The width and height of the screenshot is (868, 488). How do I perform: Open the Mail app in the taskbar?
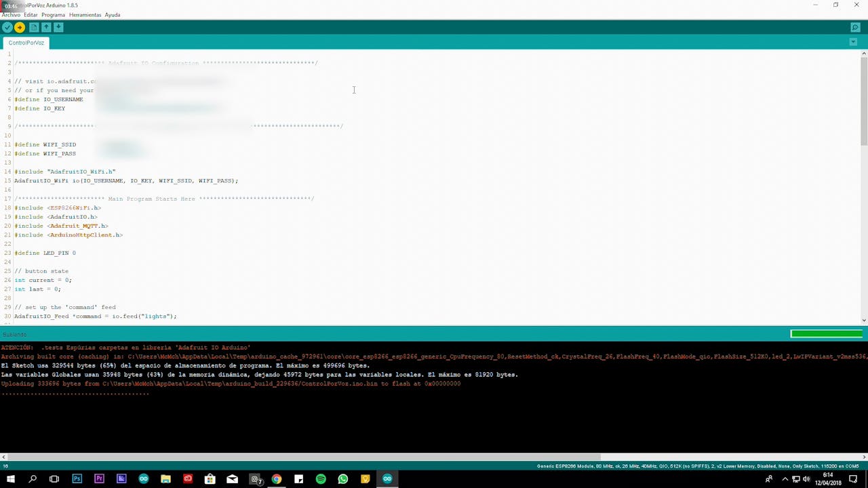tap(232, 479)
